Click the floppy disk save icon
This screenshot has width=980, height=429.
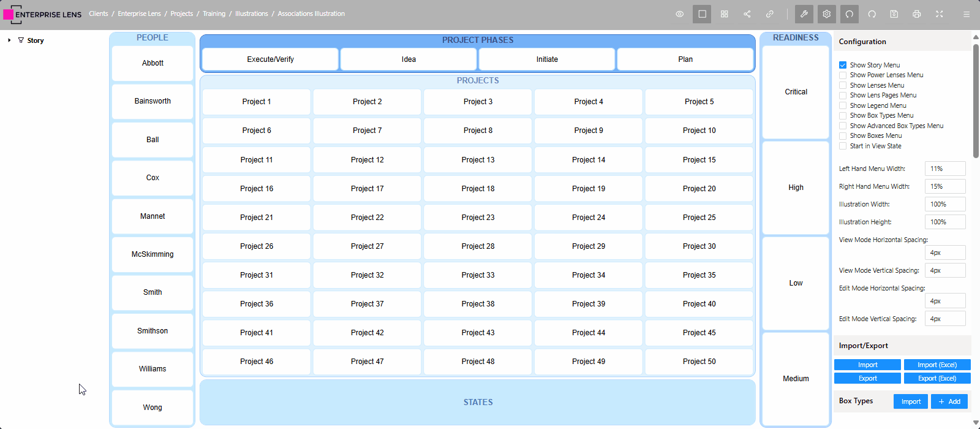894,14
